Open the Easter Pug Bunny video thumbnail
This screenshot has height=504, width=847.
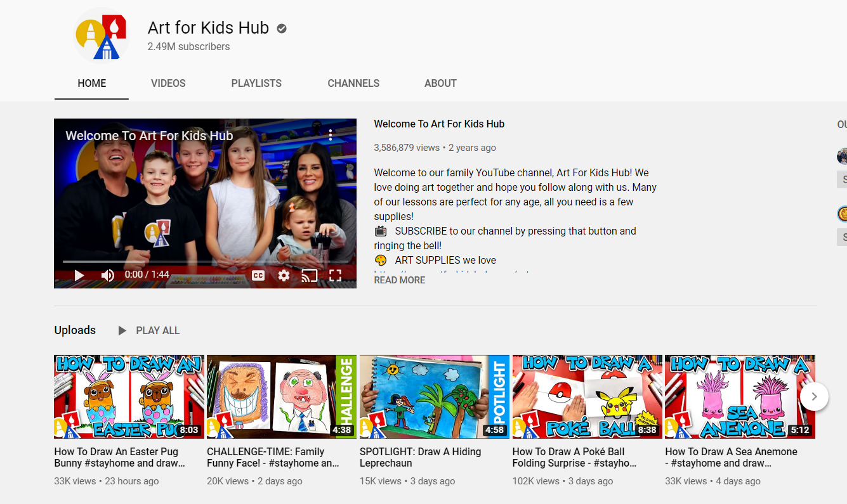129,397
